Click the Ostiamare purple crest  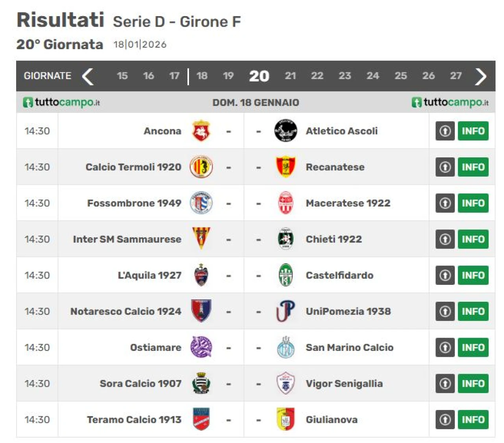tap(201, 347)
